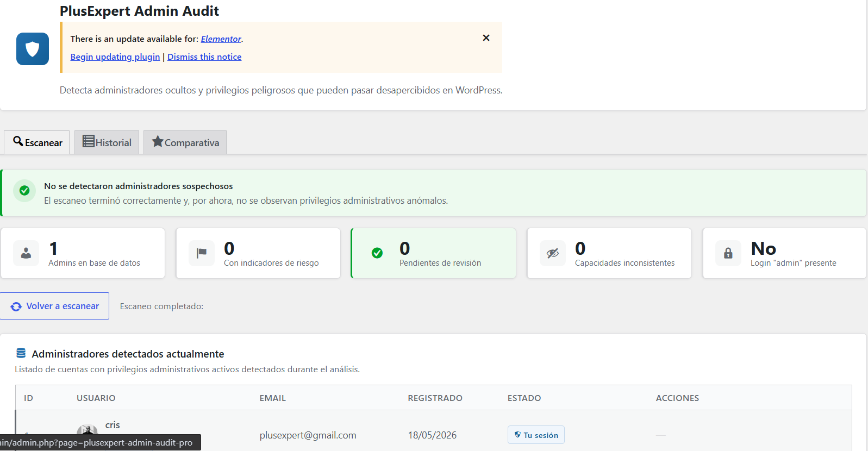The height and width of the screenshot is (451, 868).
Task: Click the PlusExpert shield logo icon
Action: pos(33,49)
